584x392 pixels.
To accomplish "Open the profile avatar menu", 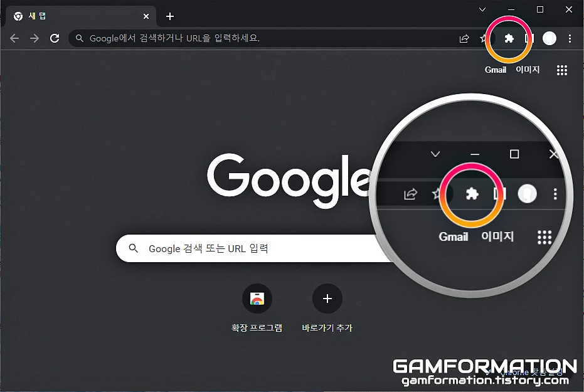I will point(549,38).
